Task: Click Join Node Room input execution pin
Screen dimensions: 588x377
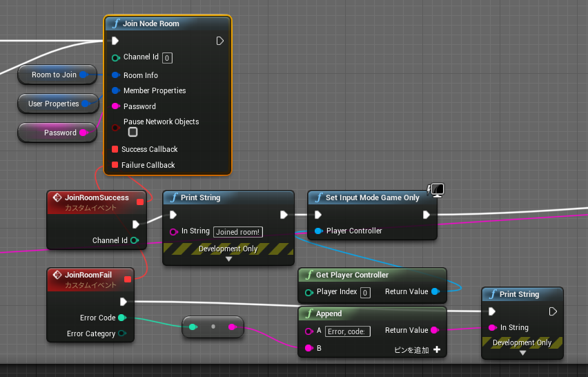Action: click(x=115, y=41)
